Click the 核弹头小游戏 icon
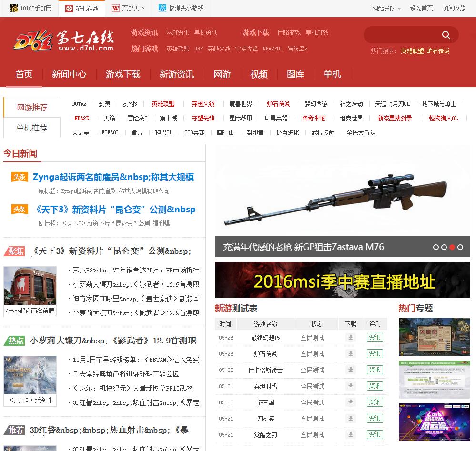Image resolution: width=476 pixels, height=451 pixels. point(162,8)
